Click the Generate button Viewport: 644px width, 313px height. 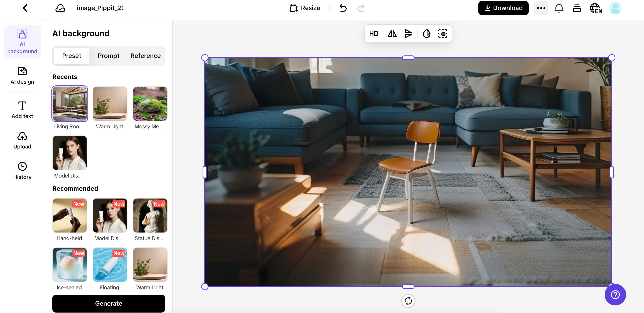click(x=108, y=303)
